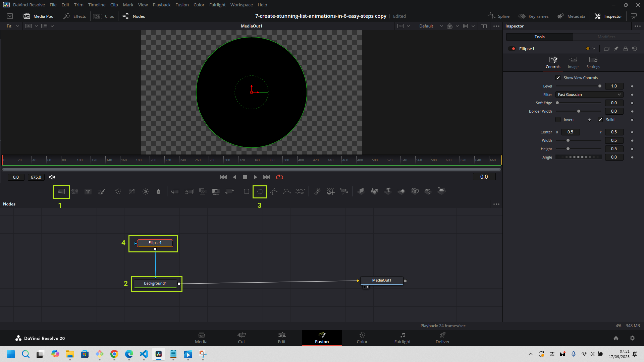Click the Brightness Contrast tool icon

(x=146, y=191)
